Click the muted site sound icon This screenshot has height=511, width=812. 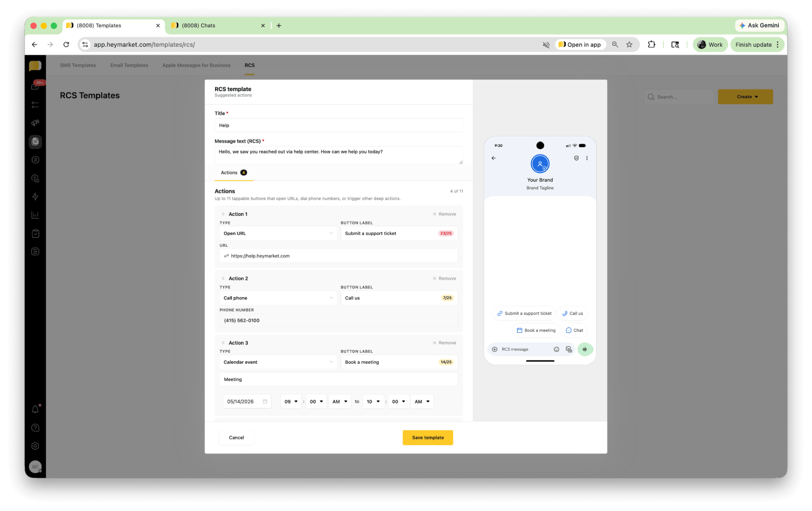[x=546, y=45]
